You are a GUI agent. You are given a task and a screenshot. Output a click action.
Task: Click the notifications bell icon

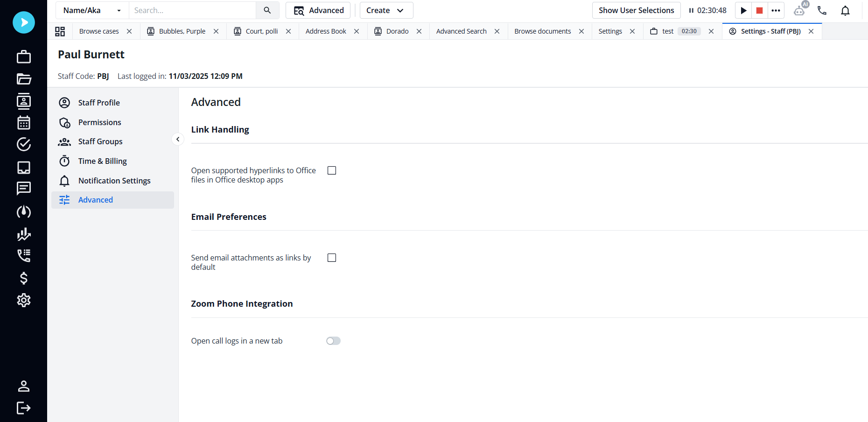(845, 10)
